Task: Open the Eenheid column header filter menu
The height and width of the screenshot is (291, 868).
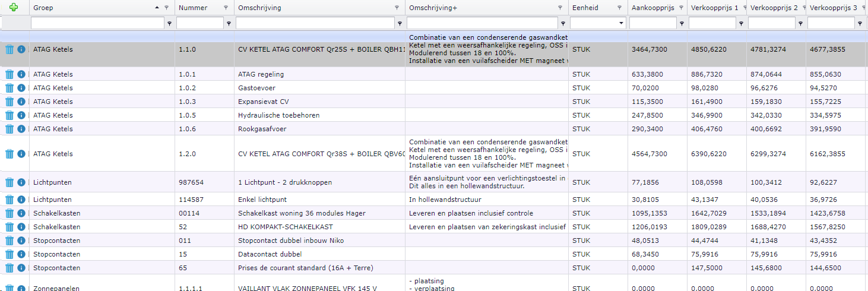Action: click(x=619, y=8)
